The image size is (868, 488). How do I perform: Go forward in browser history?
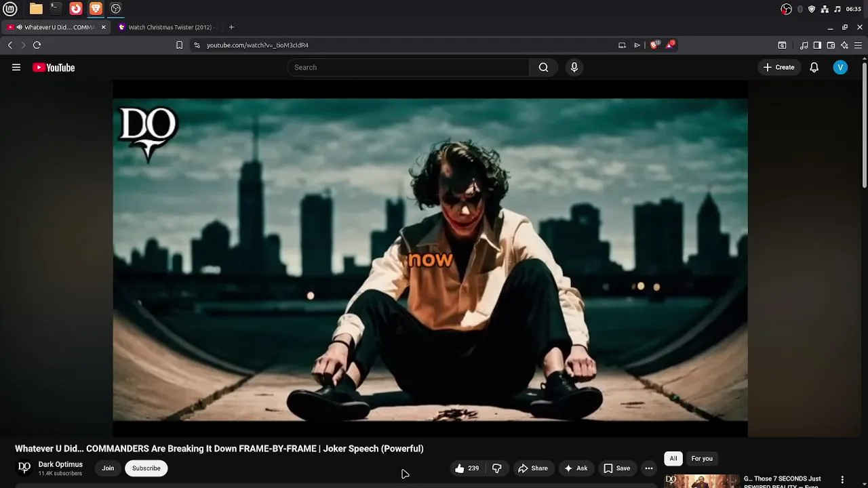(x=23, y=45)
